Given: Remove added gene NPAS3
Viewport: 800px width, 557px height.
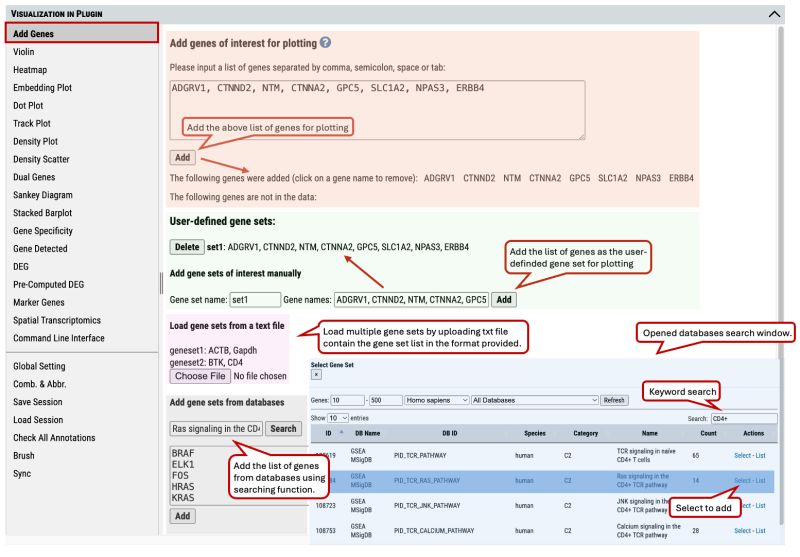Looking at the screenshot, I should coord(648,178).
